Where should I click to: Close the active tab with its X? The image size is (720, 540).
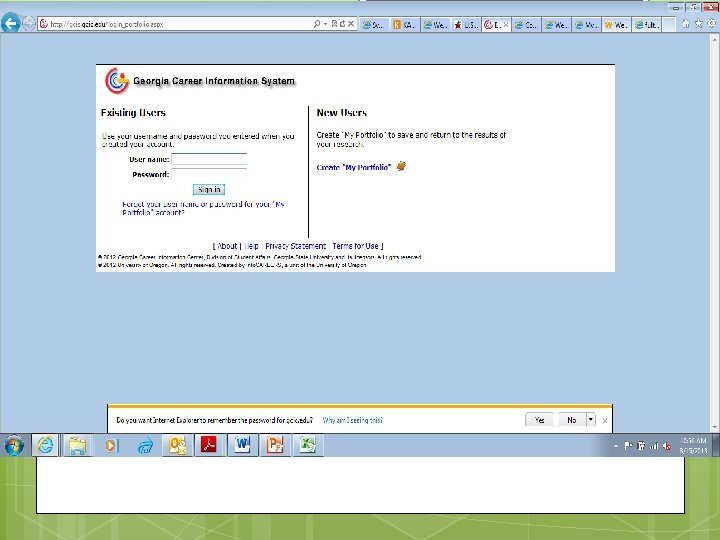pyautogui.click(x=506, y=25)
